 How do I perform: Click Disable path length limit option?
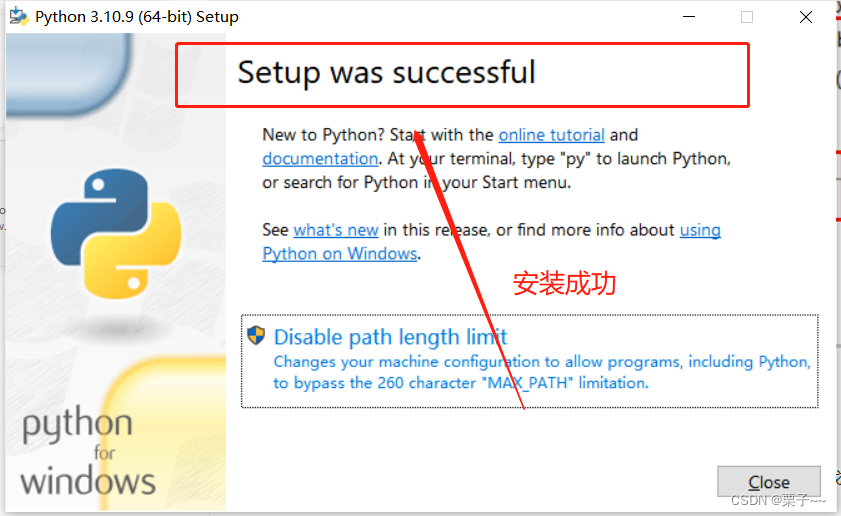(529, 361)
